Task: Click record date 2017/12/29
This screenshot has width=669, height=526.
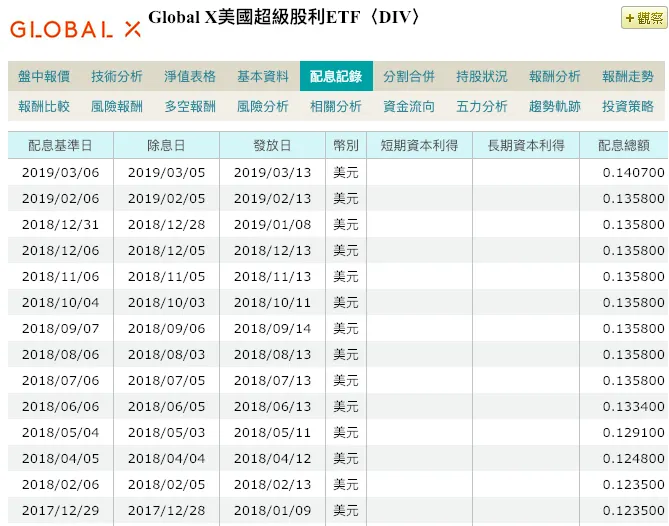Action: click(61, 511)
